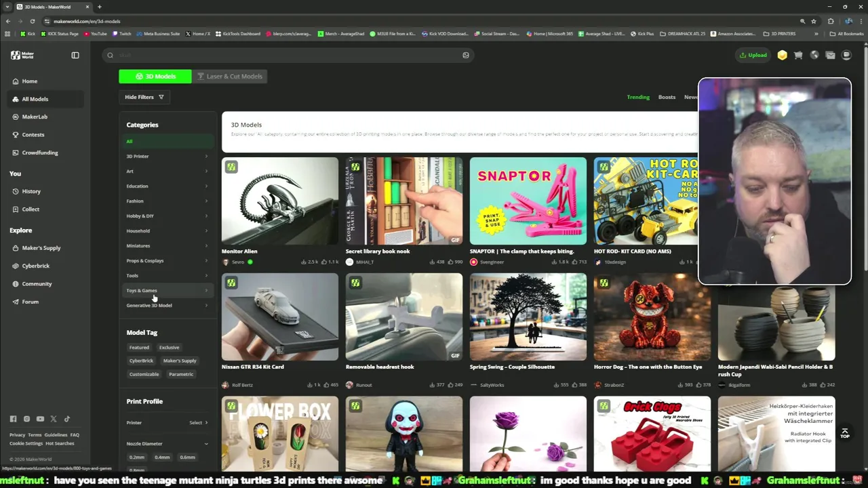868x488 pixels.
Task: Open the messages envelope icon
Action: tap(830, 56)
